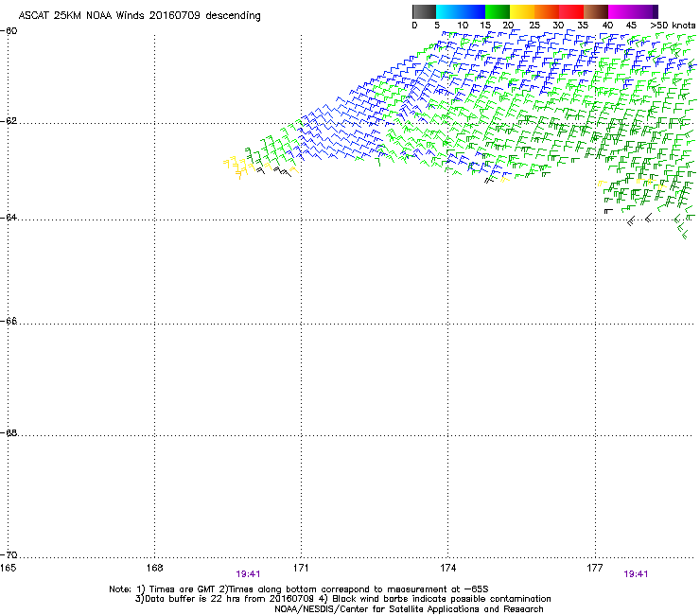The image size is (700, 615).
Task: Click the latitude label '-60'
Action: (x=9, y=31)
